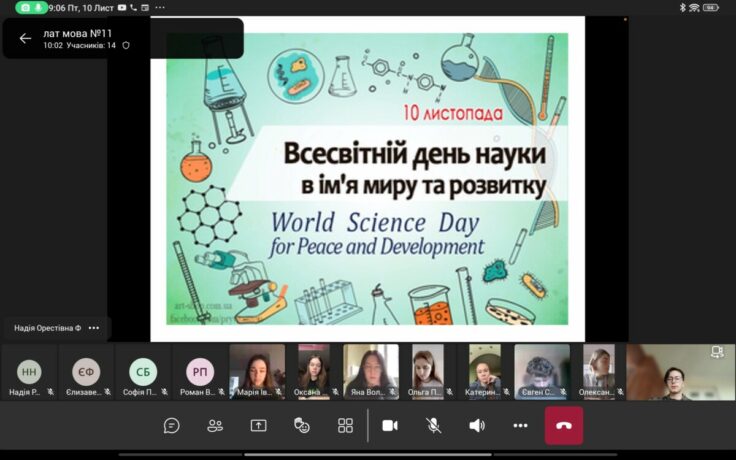Tap the switch camera icon on self video
The width and height of the screenshot is (736, 460).
point(716,352)
